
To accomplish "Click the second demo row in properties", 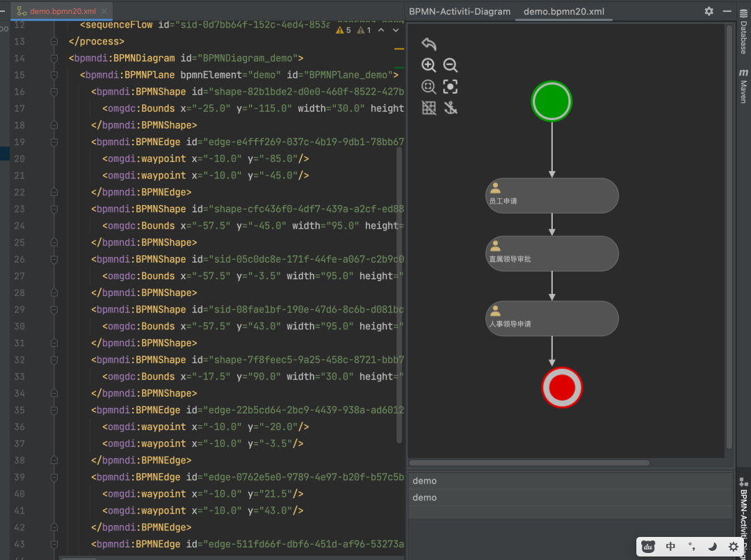I will point(570,497).
